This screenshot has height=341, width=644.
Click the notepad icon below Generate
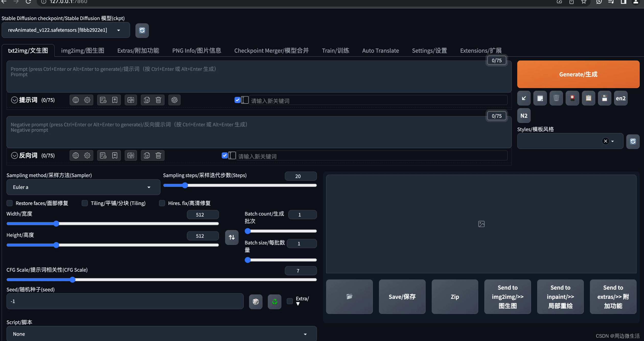tap(540, 98)
